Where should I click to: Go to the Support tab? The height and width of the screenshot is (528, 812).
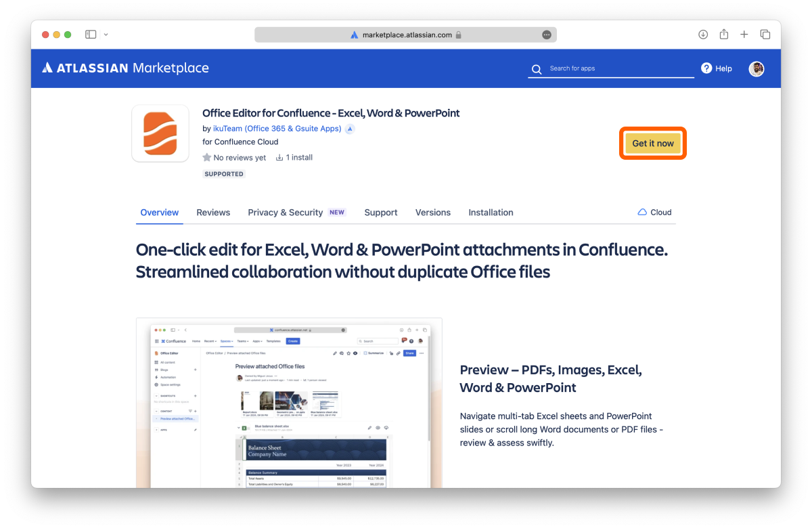pyautogui.click(x=381, y=213)
